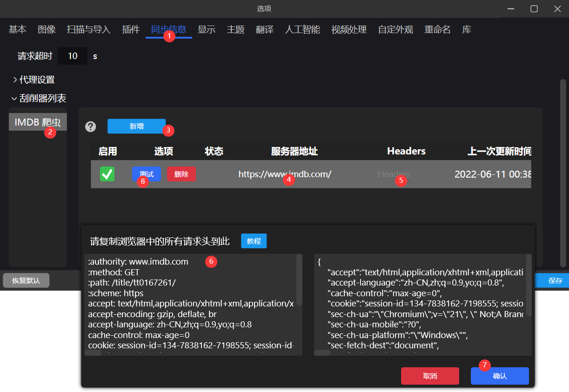The height and width of the screenshot is (392, 569).
Task: Confirm headers with the 确认 button
Action: click(x=500, y=376)
